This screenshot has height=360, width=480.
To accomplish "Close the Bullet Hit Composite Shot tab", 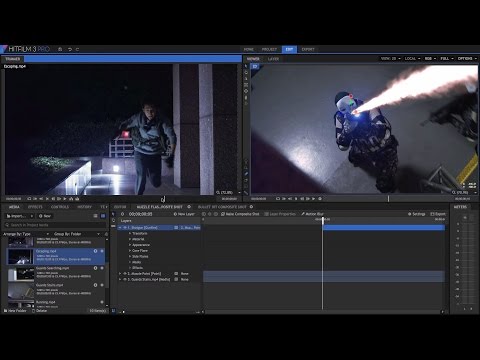I will point(251,207).
